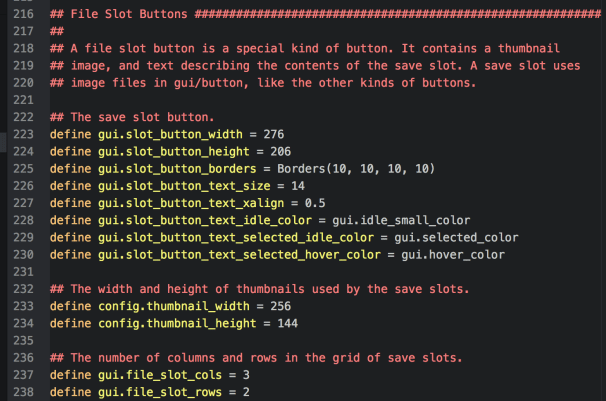Screen dimensions: 606x401
Task: Click the value 206 on line 224
Action: pyautogui.click(x=279, y=151)
